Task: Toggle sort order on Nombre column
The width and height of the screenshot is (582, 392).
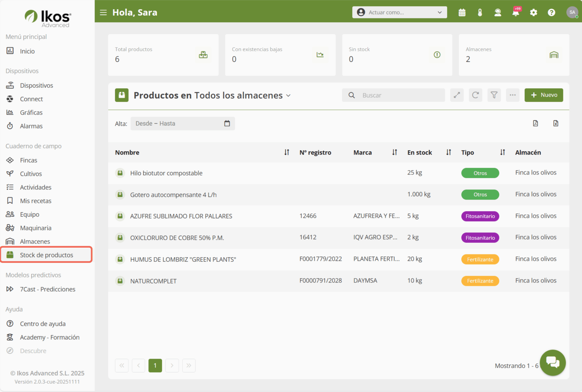Action: pyautogui.click(x=287, y=152)
